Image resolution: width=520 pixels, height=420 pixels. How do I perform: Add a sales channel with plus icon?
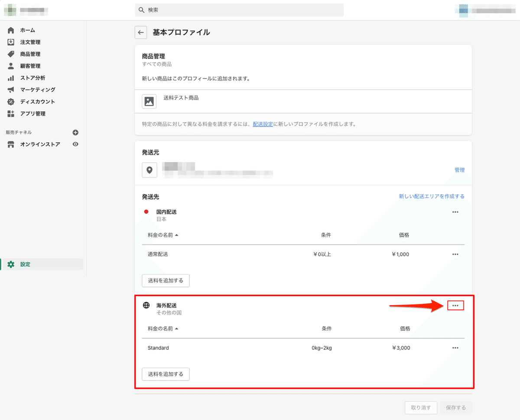(x=75, y=132)
